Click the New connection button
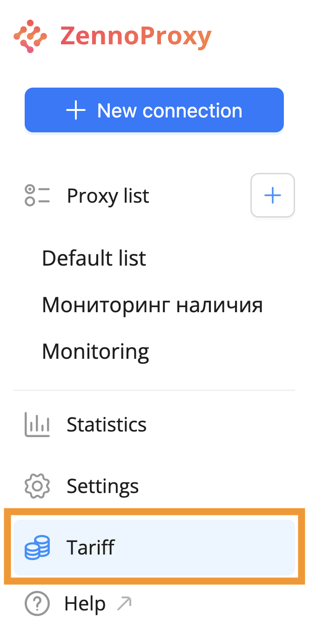Viewport: 309px width, 644px height. 154,110
